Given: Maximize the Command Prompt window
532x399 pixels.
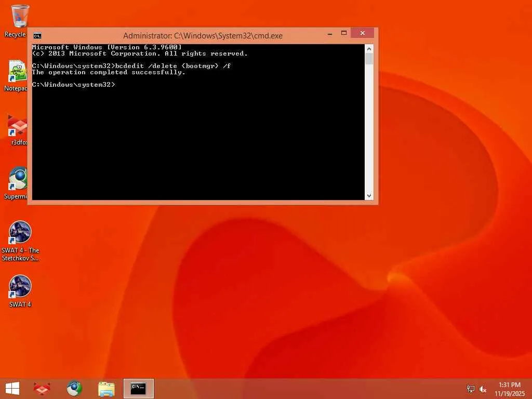Looking at the screenshot, I should 344,33.
